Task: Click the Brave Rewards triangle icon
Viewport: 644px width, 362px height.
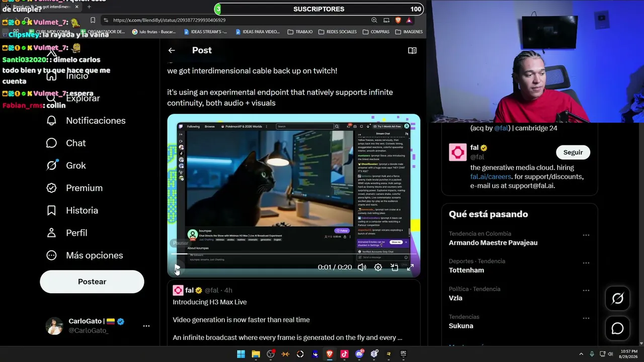Action: click(x=409, y=20)
